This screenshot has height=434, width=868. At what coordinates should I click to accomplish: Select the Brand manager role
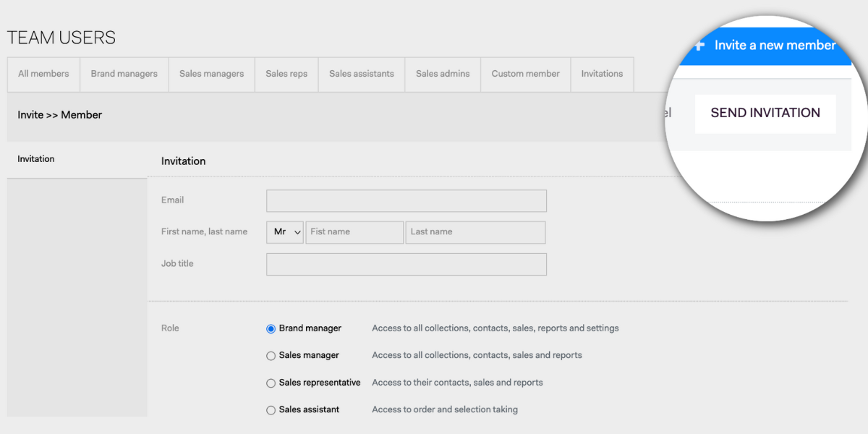coord(271,328)
